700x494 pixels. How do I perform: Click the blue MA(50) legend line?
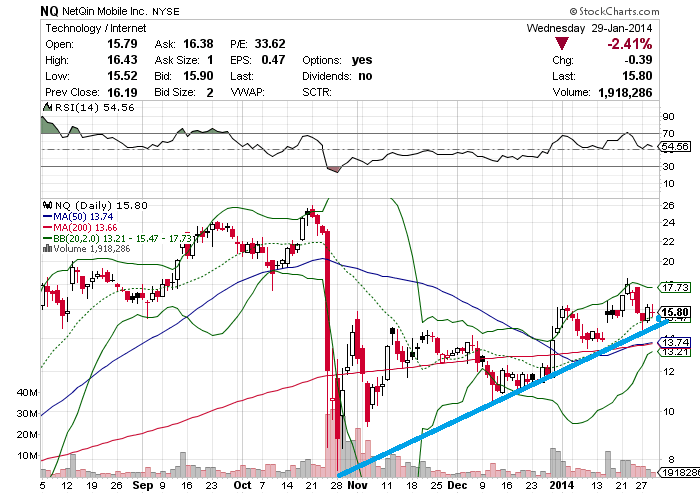pos(48,216)
